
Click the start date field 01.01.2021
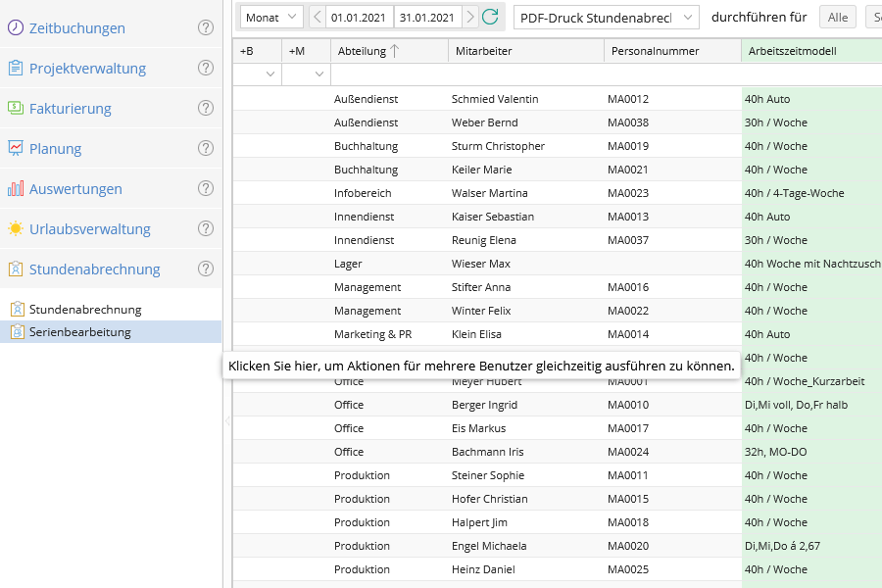(x=359, y=17)
